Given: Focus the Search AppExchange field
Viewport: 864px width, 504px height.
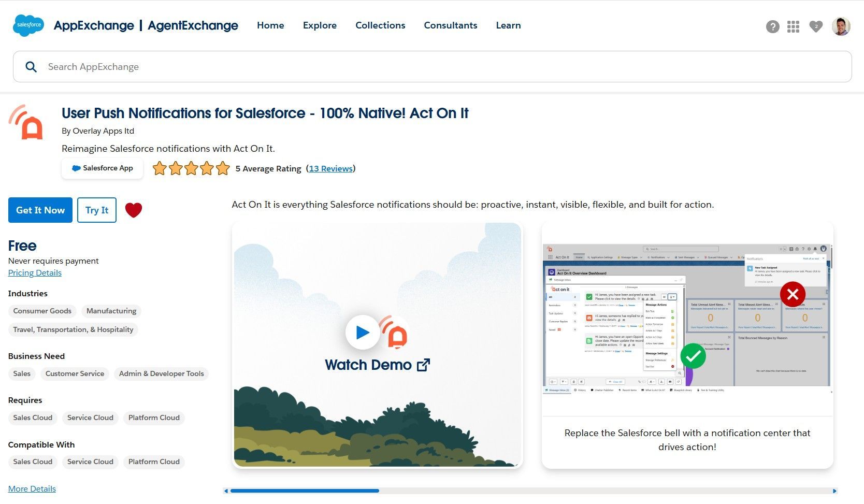Looking at the screenshot, I should (432, 66).
